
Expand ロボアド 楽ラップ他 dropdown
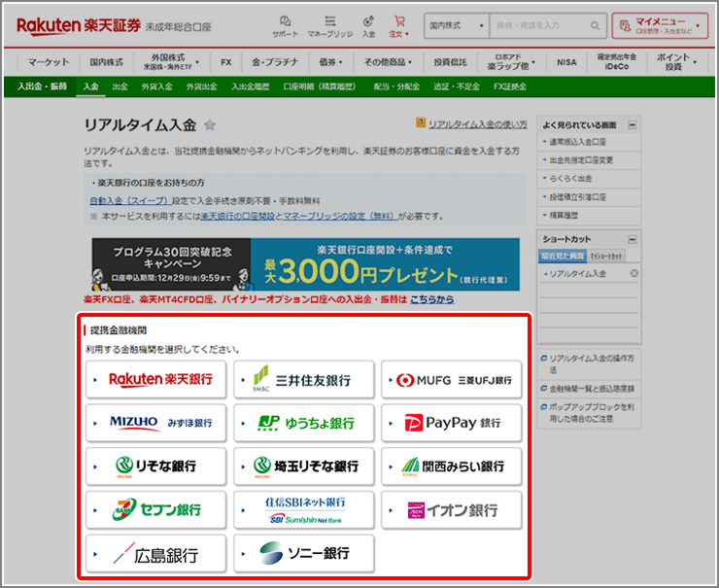point(511,62)
